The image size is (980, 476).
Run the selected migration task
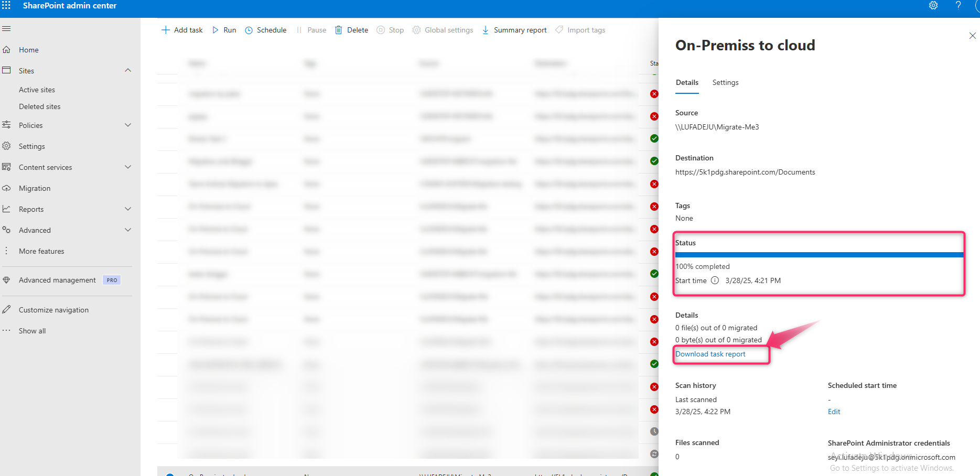coord(224,30)
